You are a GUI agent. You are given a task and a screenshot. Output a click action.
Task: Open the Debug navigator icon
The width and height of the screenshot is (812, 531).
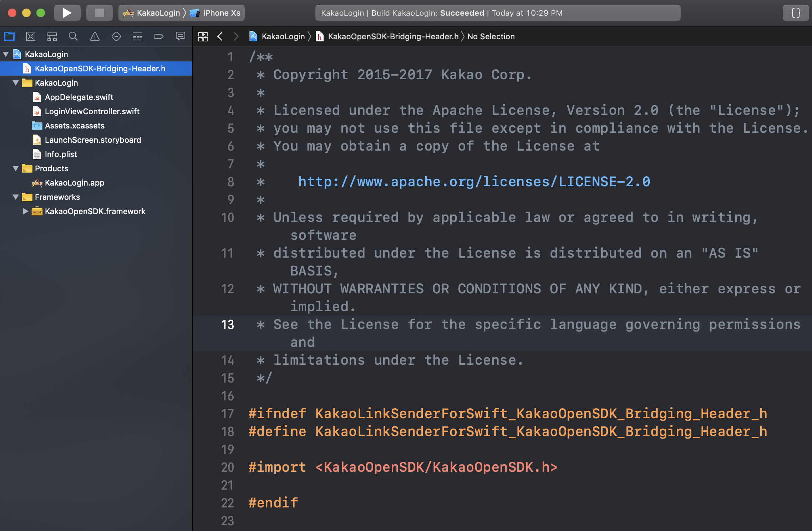(x=137, y=36)
